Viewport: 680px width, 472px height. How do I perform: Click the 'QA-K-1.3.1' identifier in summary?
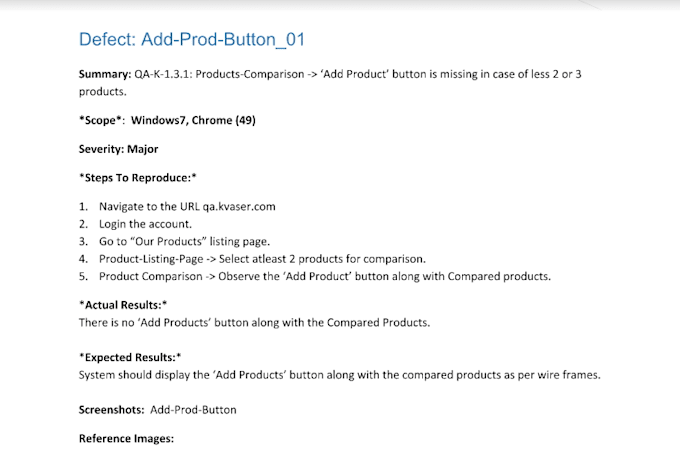(165, 74)
